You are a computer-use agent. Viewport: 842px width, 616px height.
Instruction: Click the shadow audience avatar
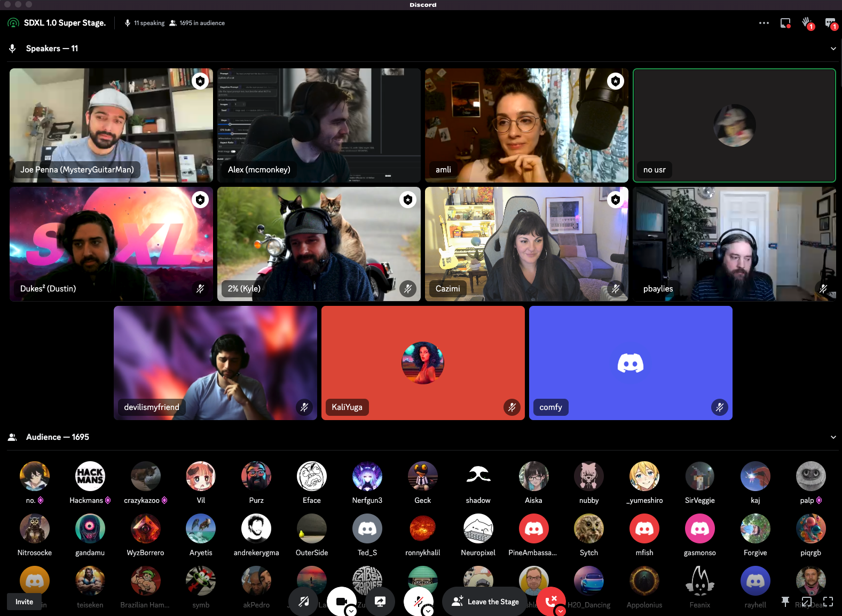[478, 476]
